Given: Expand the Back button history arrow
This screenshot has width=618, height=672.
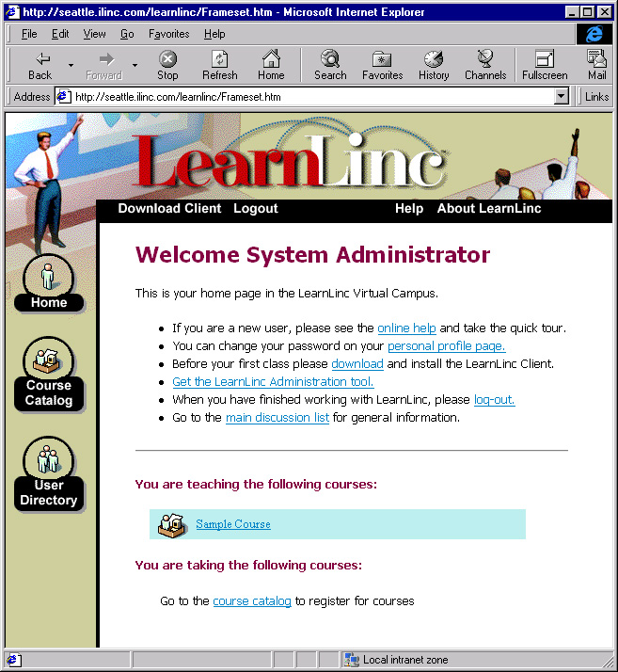Looking at the screenshot, I should point(71,65).
